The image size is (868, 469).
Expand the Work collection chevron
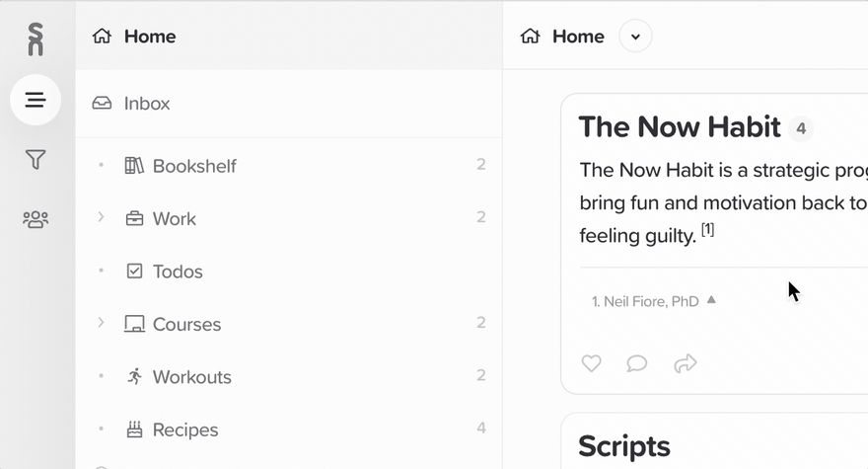pyautogui.click(x=101, y=217)
